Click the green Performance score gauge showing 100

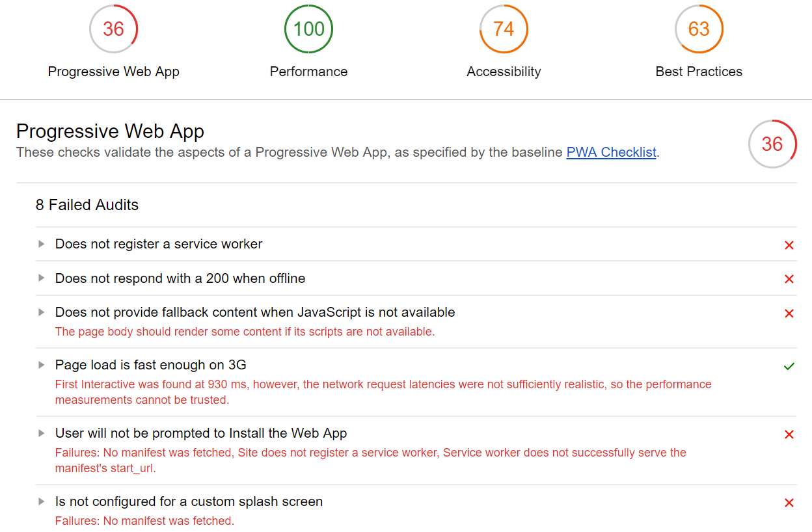pyautogui.click(x=308, y=29)
